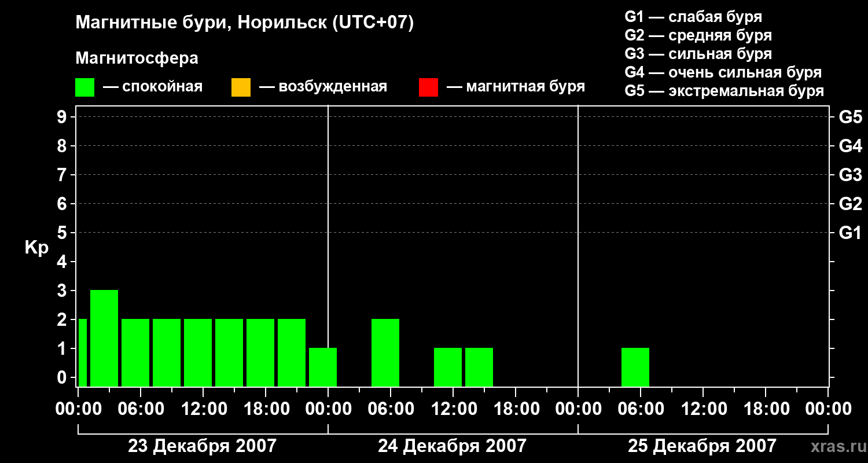
Task: Click the '23 Декабря 2007' date label
Action: tap(202, 446)
